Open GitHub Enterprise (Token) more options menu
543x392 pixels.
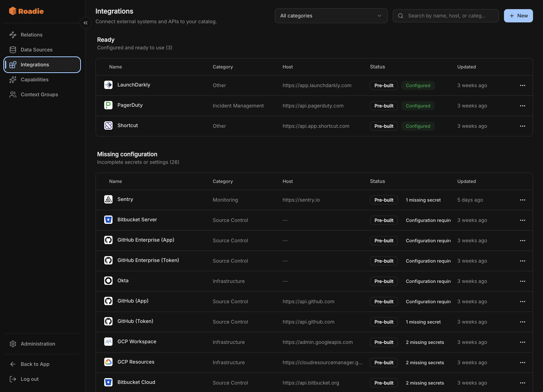[x=522, y=261]
